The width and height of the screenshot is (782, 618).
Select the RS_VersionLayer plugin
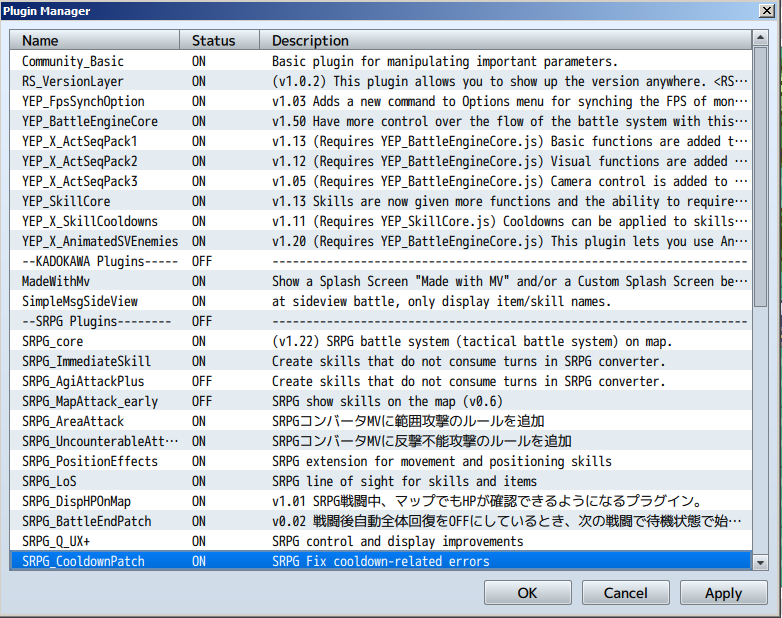pos(381,81)
